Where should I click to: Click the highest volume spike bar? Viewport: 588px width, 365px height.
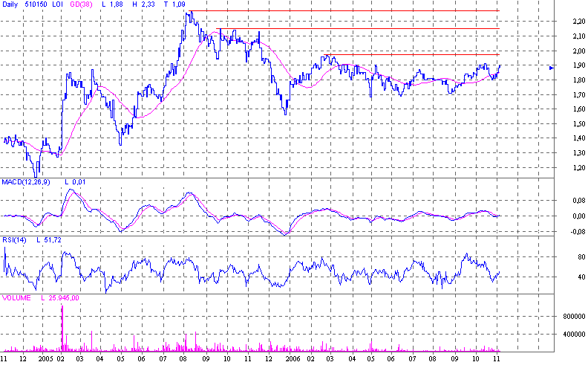62,329
